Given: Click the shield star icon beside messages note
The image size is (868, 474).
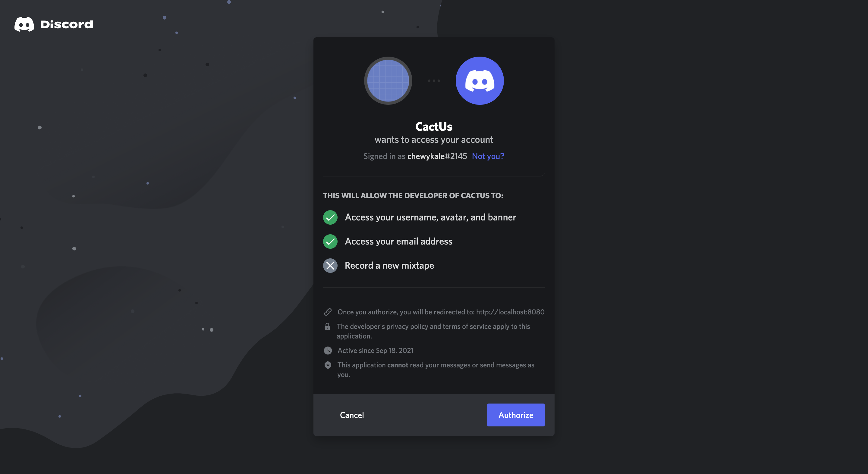Looking at the screenshot, I should point(328,365).
